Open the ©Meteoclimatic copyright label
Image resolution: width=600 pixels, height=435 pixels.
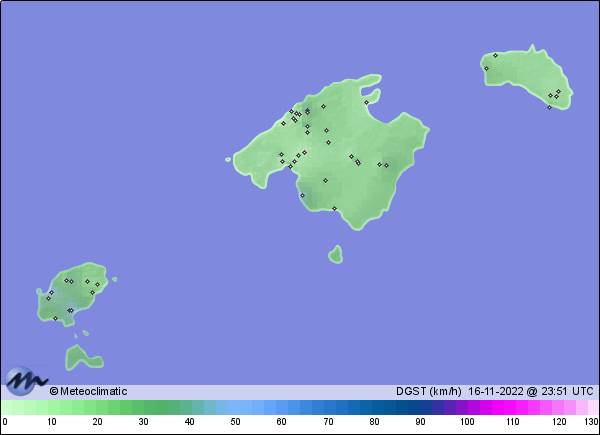click(x=88, y=391)
